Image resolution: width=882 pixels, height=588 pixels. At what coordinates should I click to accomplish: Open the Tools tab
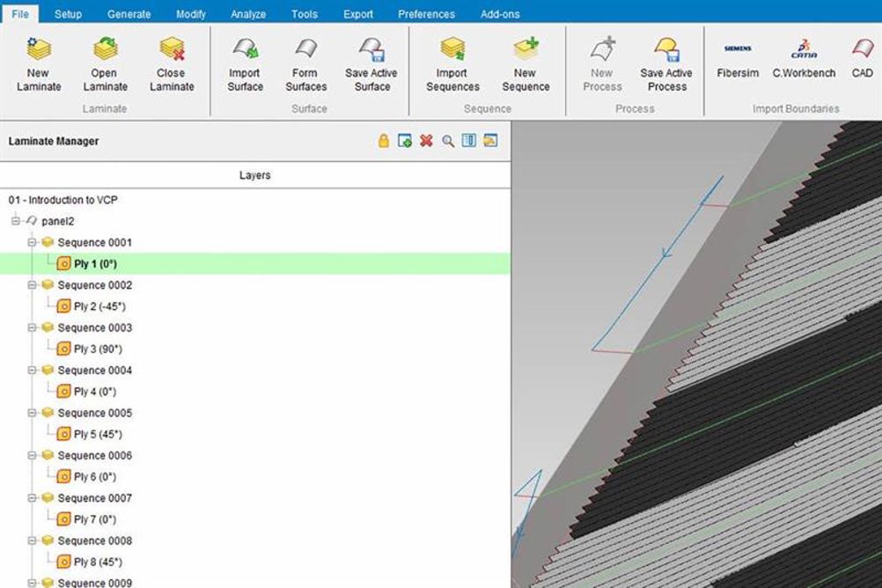click(x=305, y=14)
